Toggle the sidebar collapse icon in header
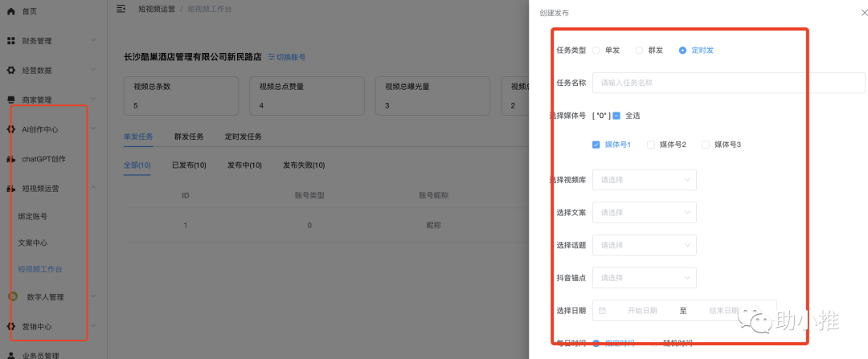Image resolution: width=868 pixels, height=359 pixels. [x=121, y=9]
